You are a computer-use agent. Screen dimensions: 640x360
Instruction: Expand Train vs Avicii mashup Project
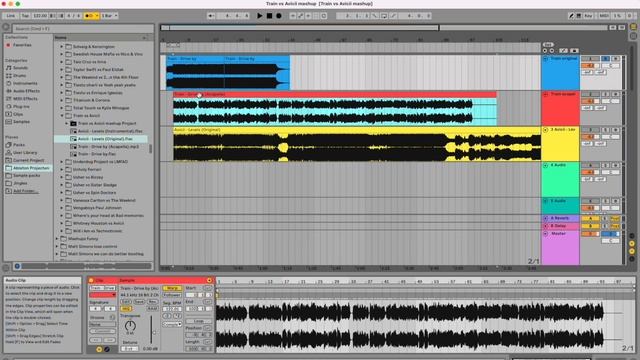click(x=67, y=123)
